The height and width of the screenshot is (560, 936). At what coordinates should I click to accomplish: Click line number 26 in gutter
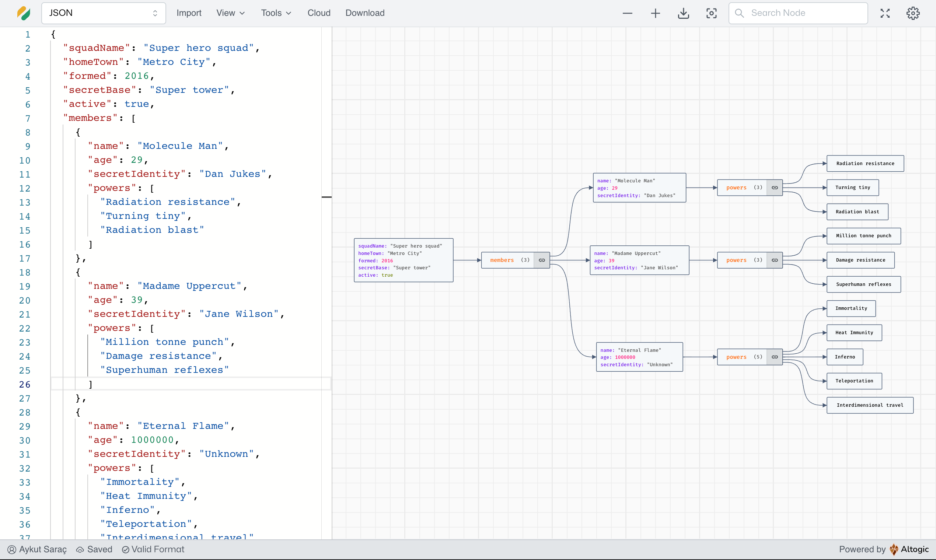(x=25, y=384)
